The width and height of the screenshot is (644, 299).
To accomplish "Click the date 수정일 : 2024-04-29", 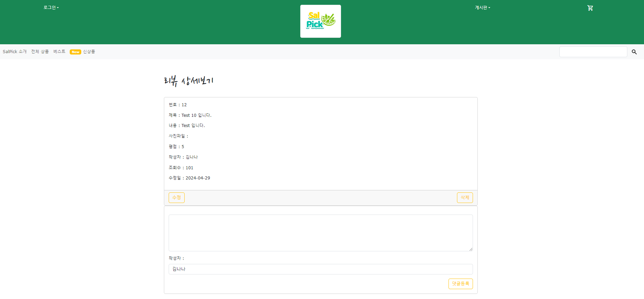I will click(x=189, y=178).
